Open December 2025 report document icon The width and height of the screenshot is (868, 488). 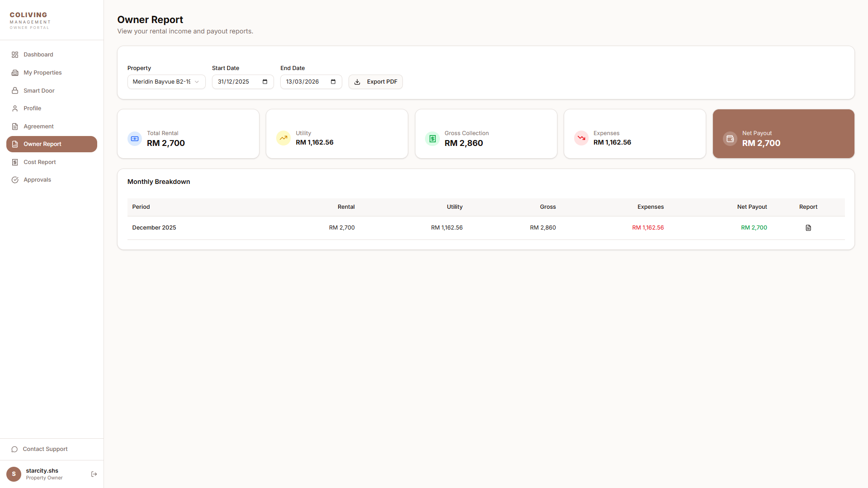coord(808,228)
